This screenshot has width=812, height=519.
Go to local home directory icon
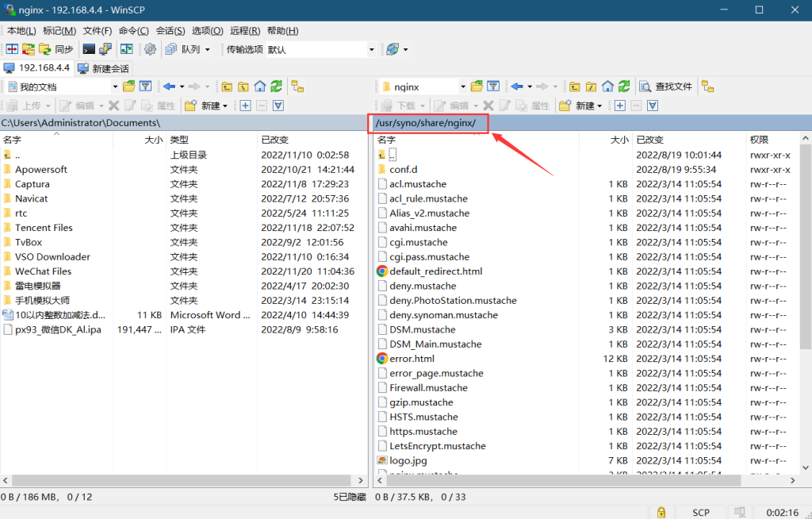[x=260, y=86]
